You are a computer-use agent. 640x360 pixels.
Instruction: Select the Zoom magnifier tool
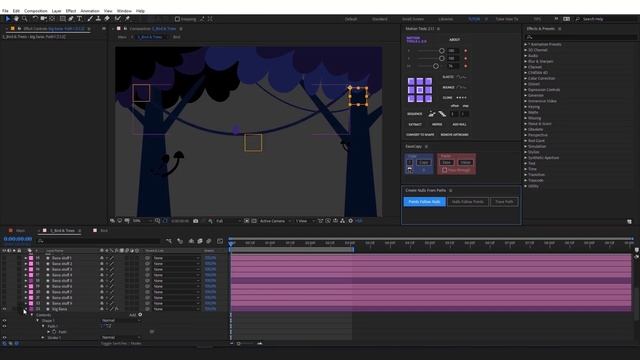(24, 19)
